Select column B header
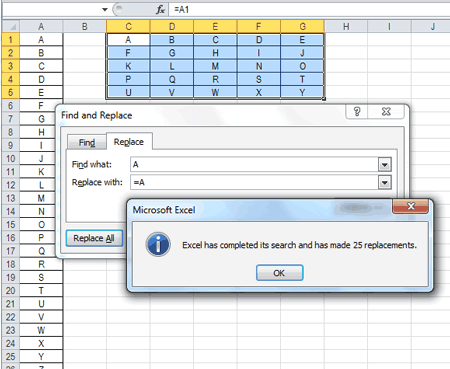 [x=85, y=26]
